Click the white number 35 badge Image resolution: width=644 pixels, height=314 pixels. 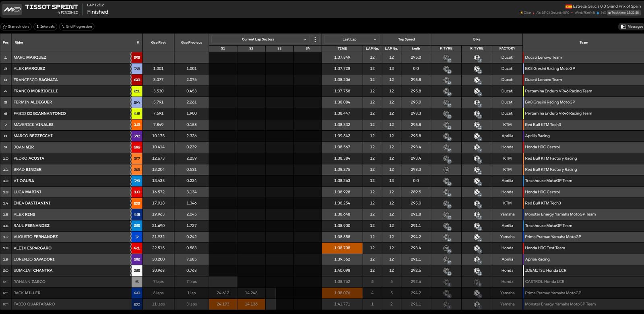(x=137, y=271)
